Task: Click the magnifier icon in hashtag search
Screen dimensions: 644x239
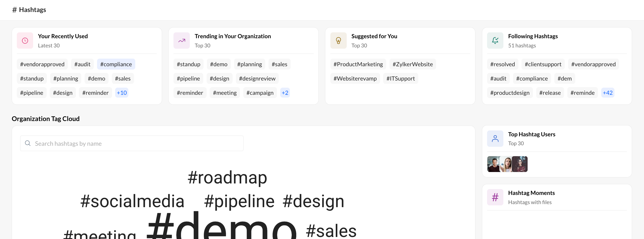Action: 28,143
